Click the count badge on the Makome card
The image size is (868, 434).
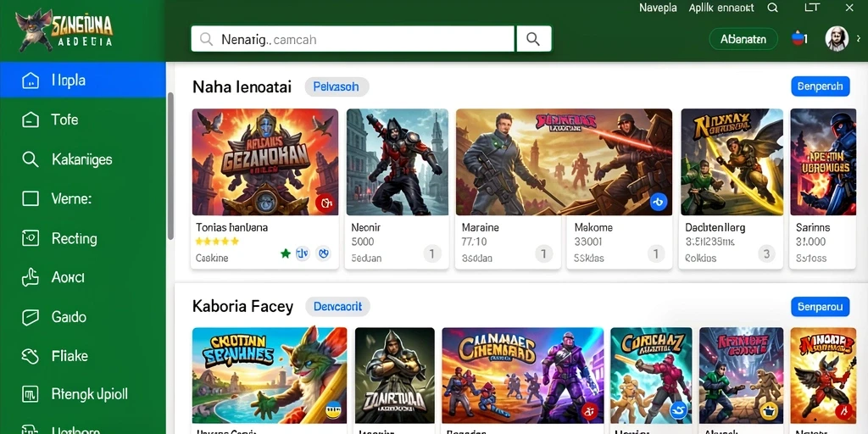pyautogui.click(x=656, y=254)
